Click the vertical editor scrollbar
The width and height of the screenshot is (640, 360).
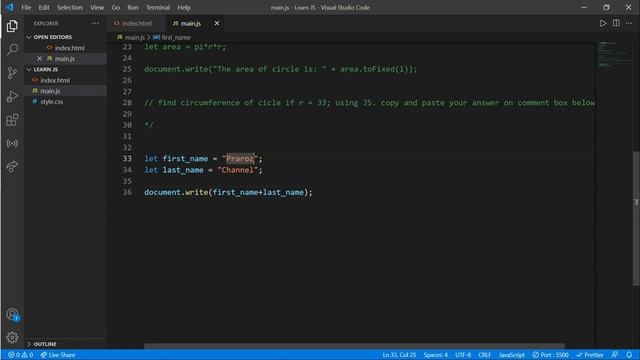636,218
